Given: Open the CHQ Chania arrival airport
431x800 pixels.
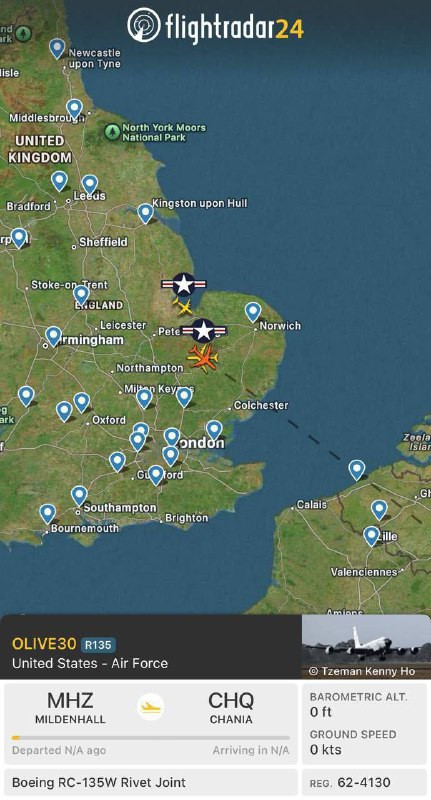Looking at the screenshot, I should pyautogui.click(x=231, y=708).
